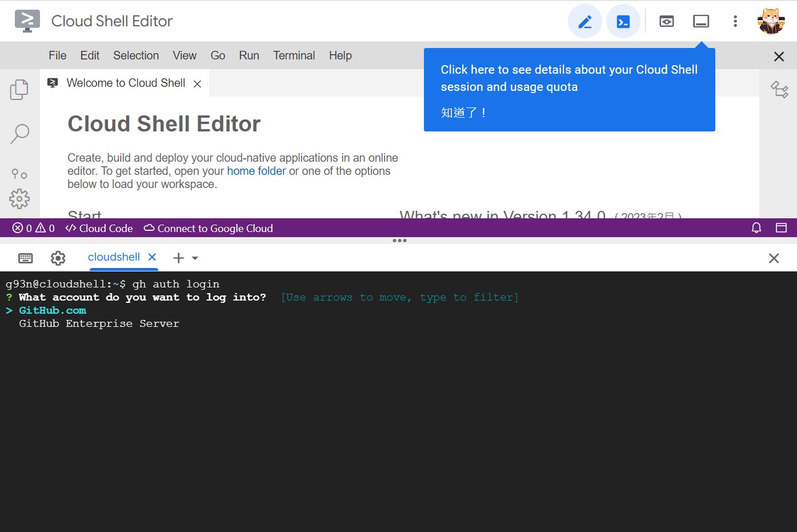Toggle the panel layout icon in purple bar
Viewport: 797px width, 532px height.
pyautogui.click(x=781, y=227)
